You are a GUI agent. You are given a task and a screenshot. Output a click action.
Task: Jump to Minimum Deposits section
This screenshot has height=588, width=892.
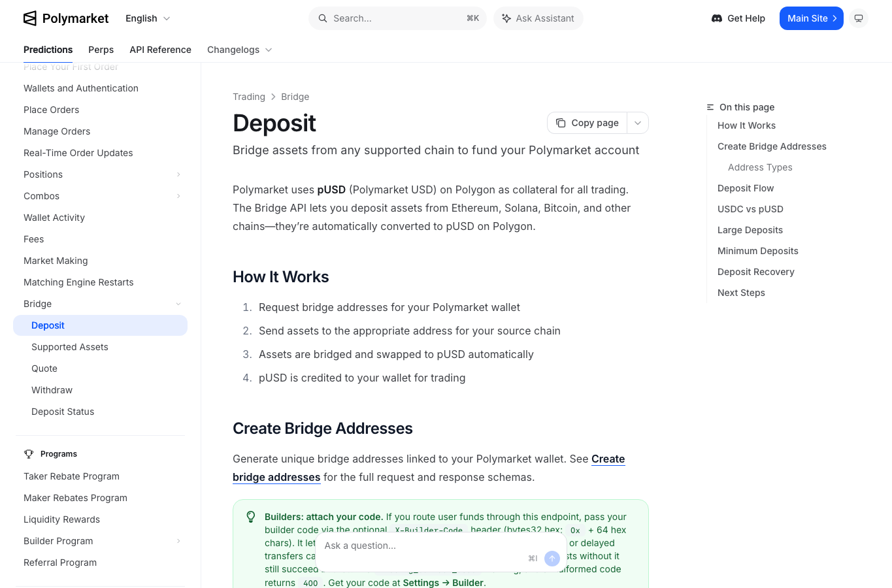coord(758,251)
